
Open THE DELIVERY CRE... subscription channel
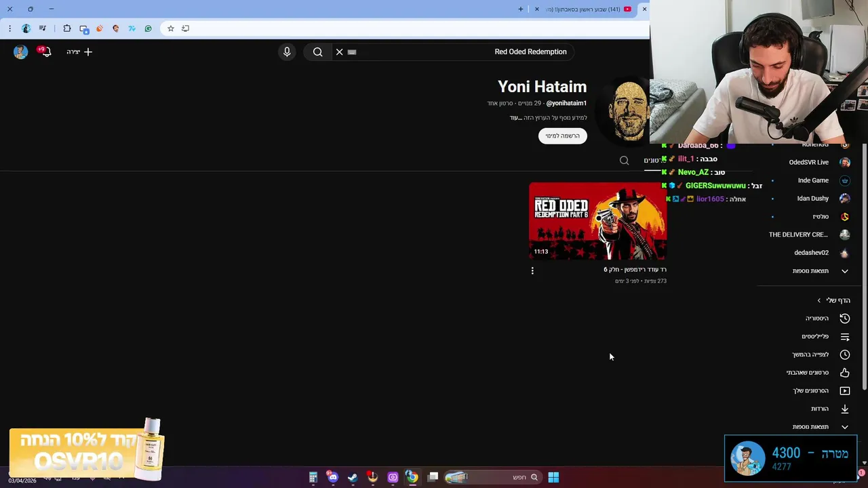click(809, 235)
